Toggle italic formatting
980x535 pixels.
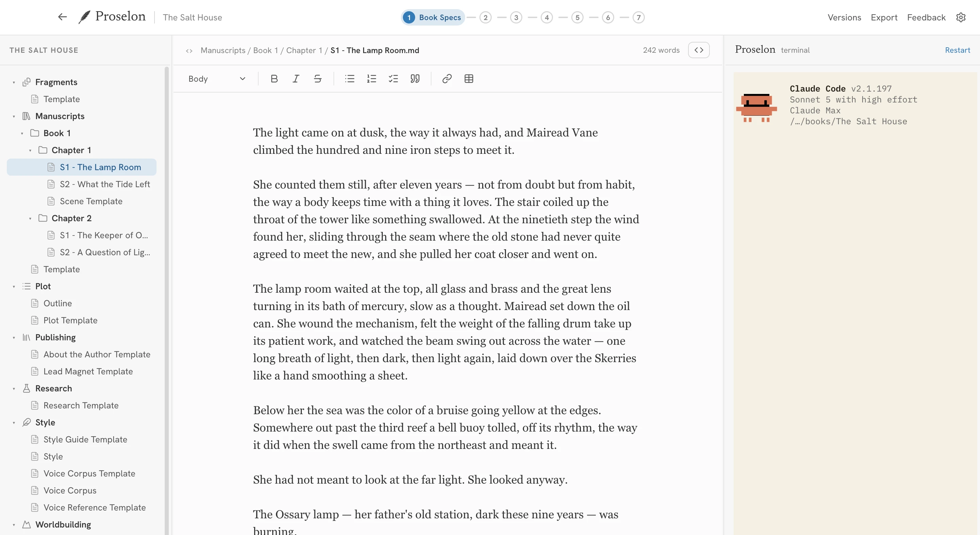click(296, 79)
